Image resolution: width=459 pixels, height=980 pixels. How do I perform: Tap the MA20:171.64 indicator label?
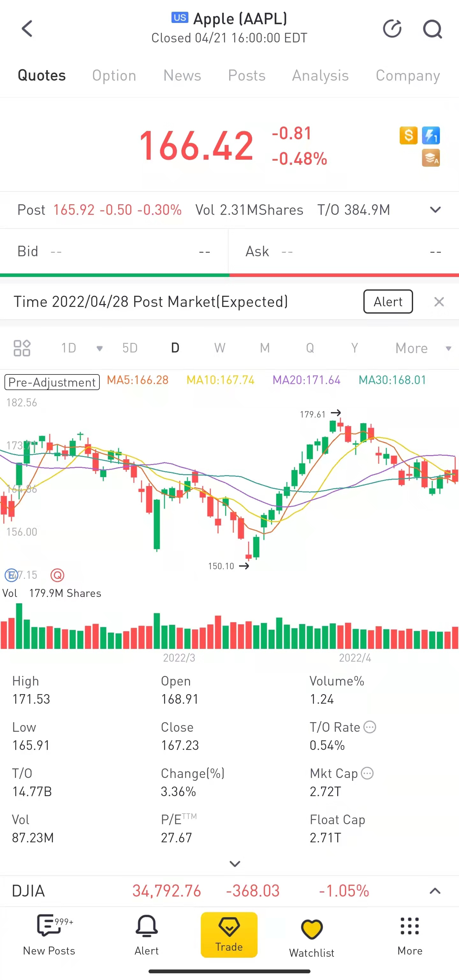pyautogui.click(x=306, y=380)
